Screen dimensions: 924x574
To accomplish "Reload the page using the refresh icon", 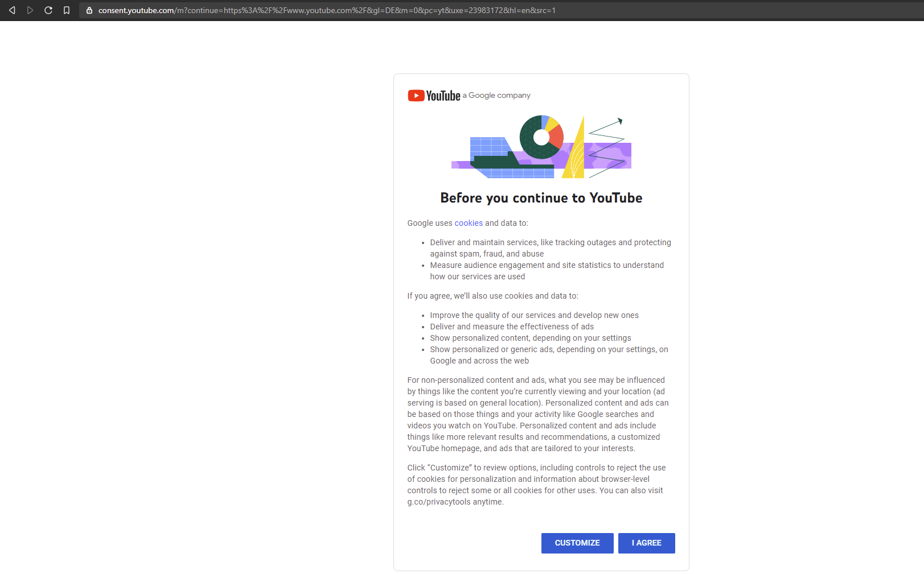I will click(x=48, y=10).
